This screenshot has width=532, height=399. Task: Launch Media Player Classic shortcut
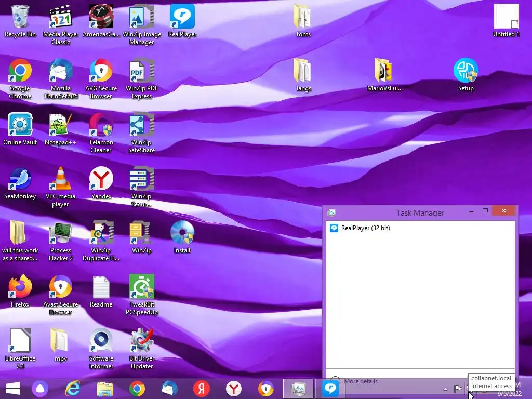tap(61, 24)
